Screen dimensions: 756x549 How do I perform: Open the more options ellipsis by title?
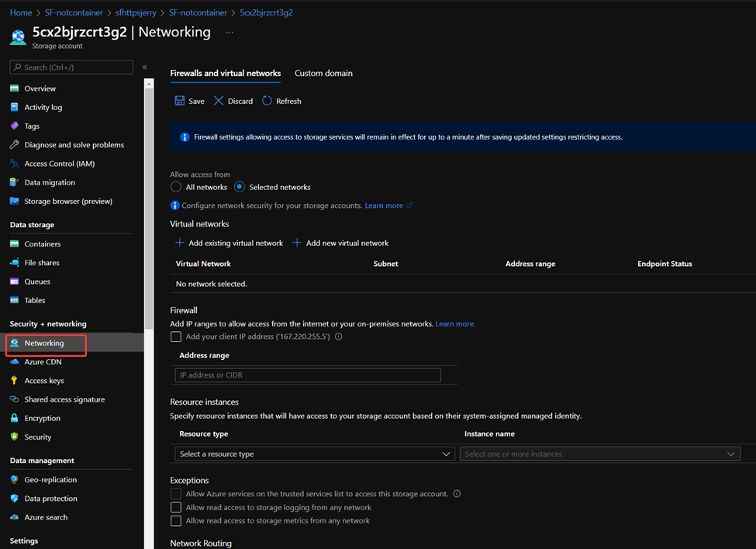click(x=230, y=33)
